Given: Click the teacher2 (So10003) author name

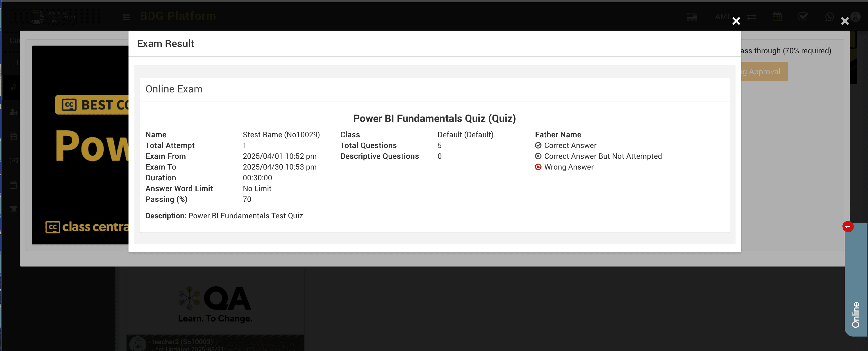Looking at the screenshot, I should [182, 342].
